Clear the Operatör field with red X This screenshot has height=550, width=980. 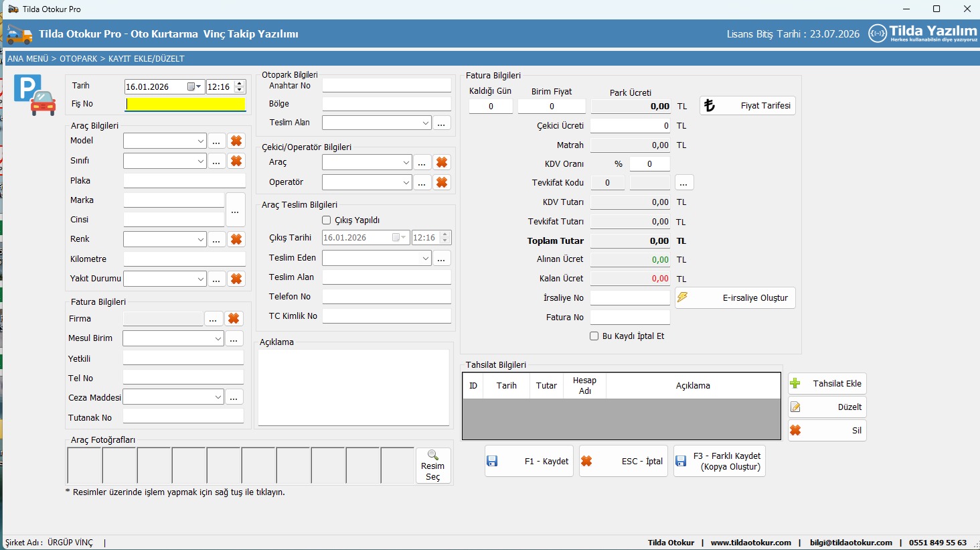441,182
